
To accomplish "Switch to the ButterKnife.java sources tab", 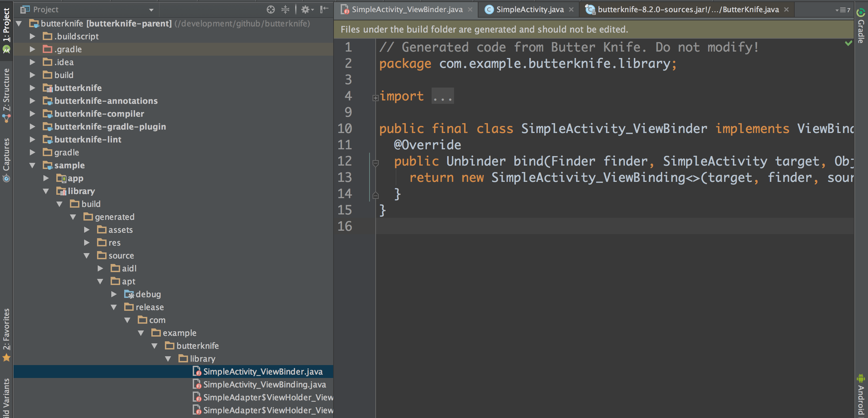I will (x=687, y=9).
